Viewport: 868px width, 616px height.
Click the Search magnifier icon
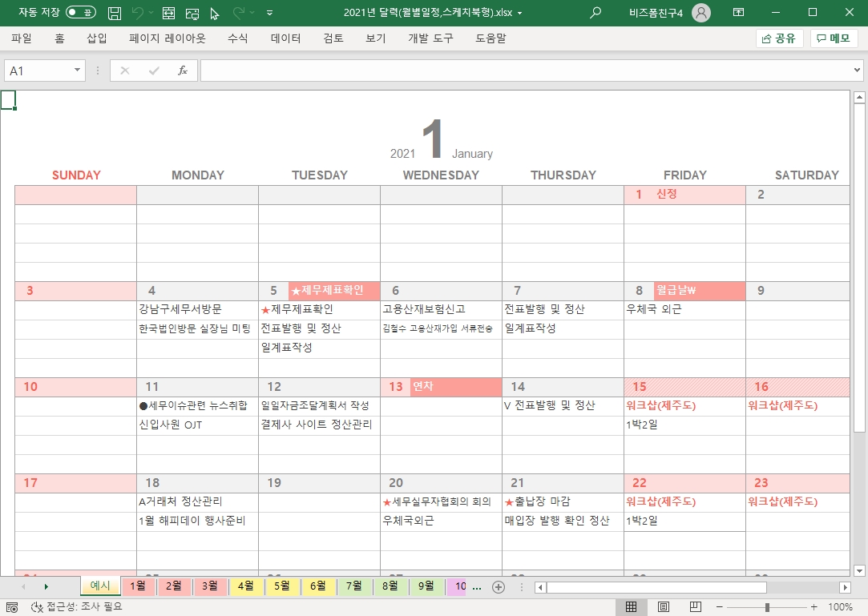pos(595,12)
